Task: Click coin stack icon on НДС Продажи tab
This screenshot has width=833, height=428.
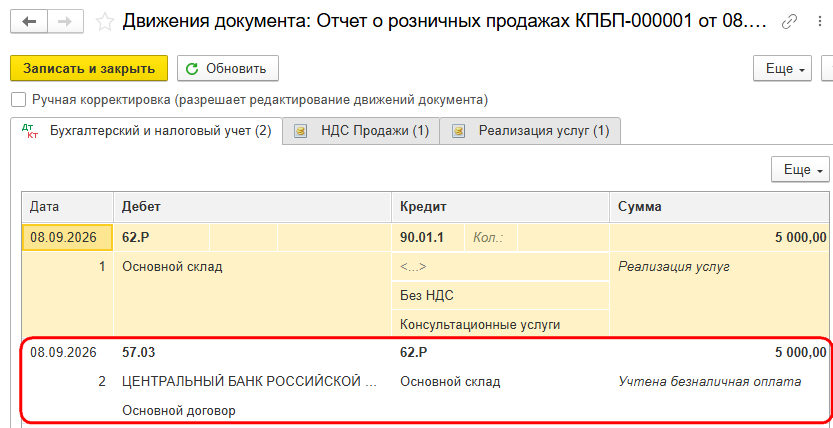Action: 301,131
